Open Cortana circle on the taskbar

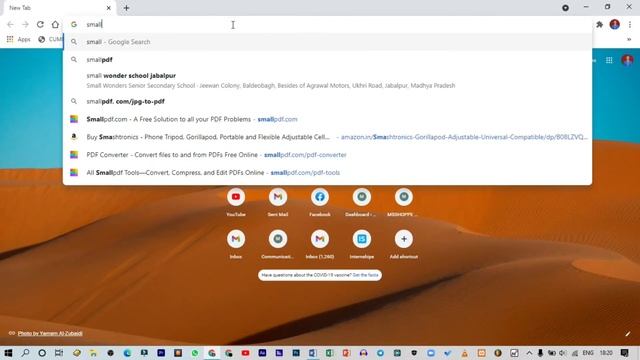click(x=42, y=353)
